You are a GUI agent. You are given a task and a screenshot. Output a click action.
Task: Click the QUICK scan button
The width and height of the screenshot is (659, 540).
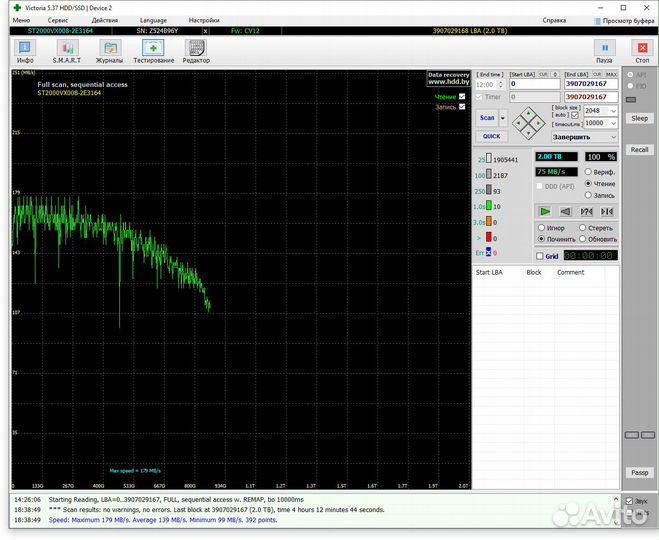[x=491, y=136]
